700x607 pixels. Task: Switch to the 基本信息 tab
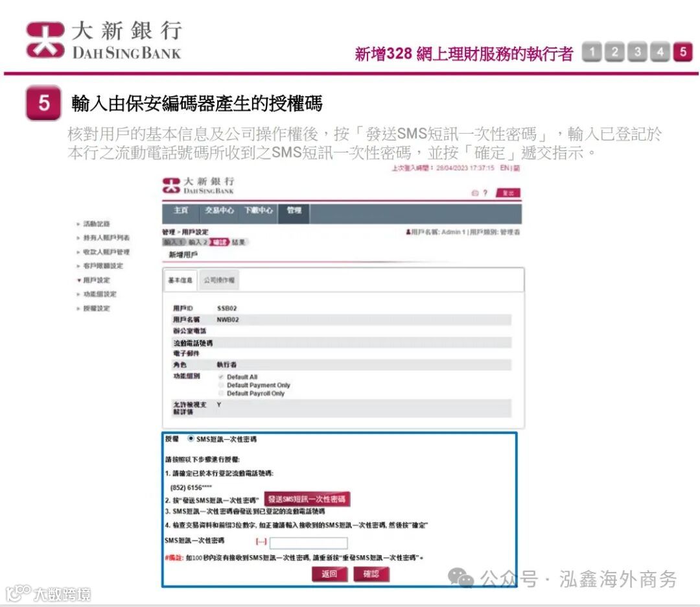pos(180,280)
